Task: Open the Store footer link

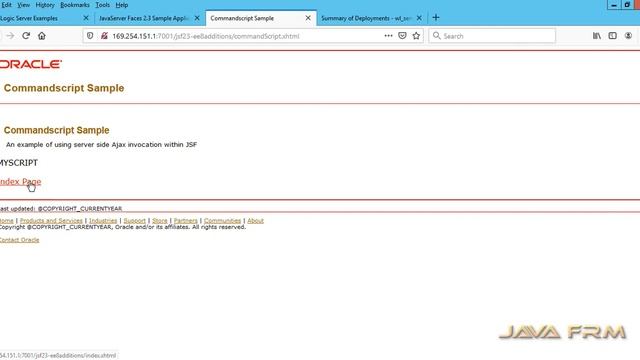Action: tap(160, 220)
